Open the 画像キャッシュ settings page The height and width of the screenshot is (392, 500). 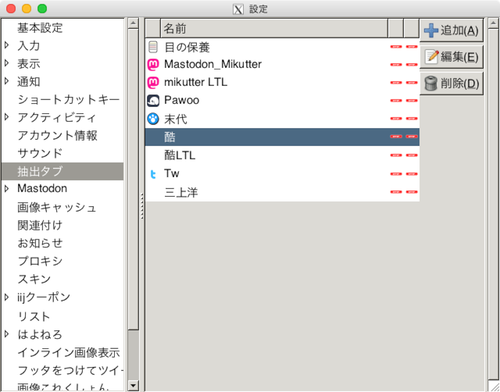coord(57,207)
